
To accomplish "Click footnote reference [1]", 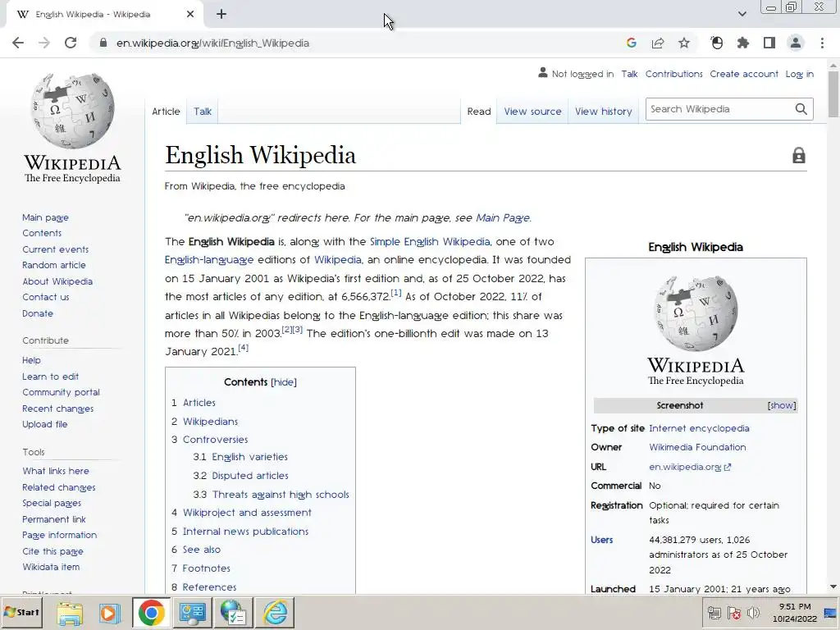I will (396, 293).
